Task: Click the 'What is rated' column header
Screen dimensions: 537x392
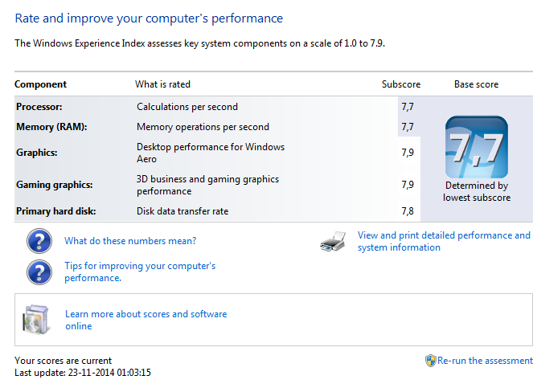Action: 162,84
